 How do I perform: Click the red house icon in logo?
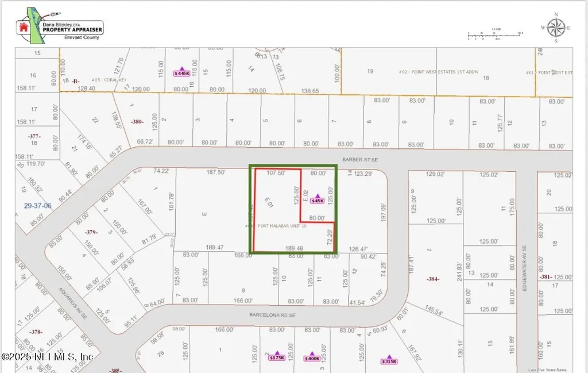[x=24, y=26]
